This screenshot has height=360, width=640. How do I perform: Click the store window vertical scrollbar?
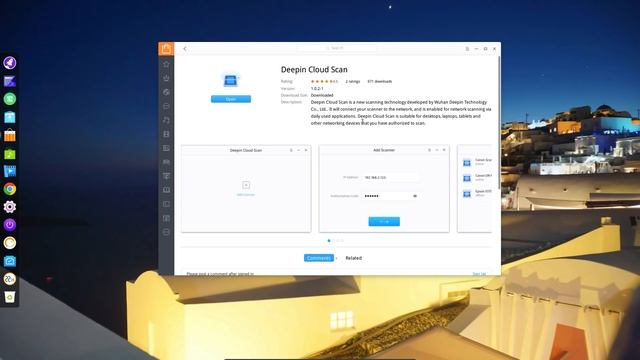pos(499,122)
